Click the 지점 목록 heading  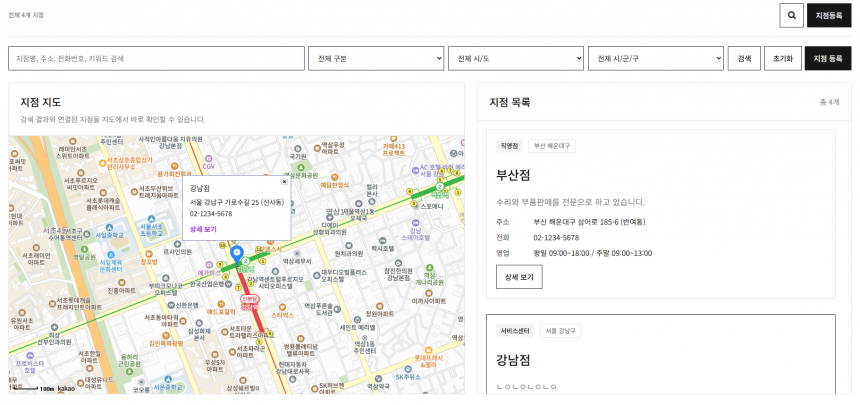[x=510, y=102]
